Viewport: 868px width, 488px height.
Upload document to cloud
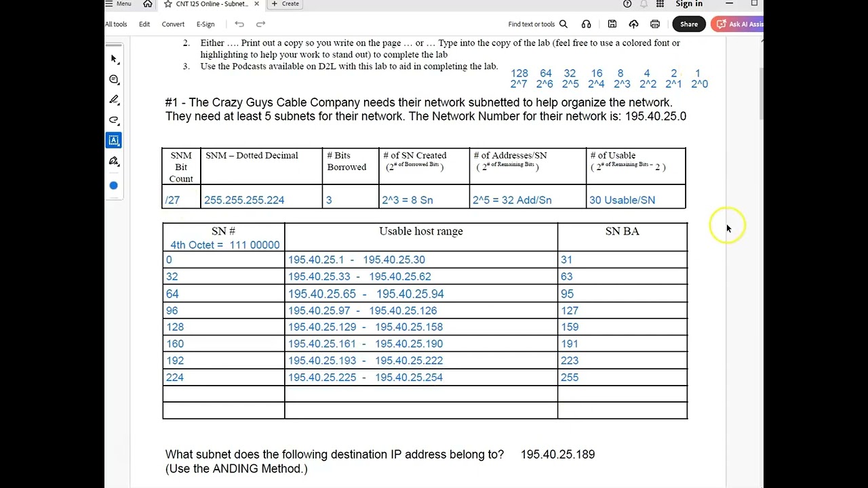(x=633, y=24)
